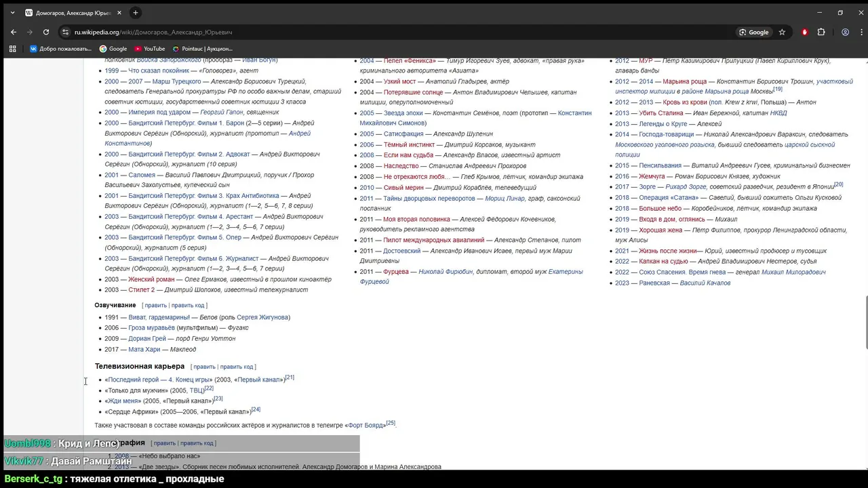The height and width of the screenshot is (488, 868).
Task: Open 'Гроза муравьёв' link
Action: click(x=151, y=328)
